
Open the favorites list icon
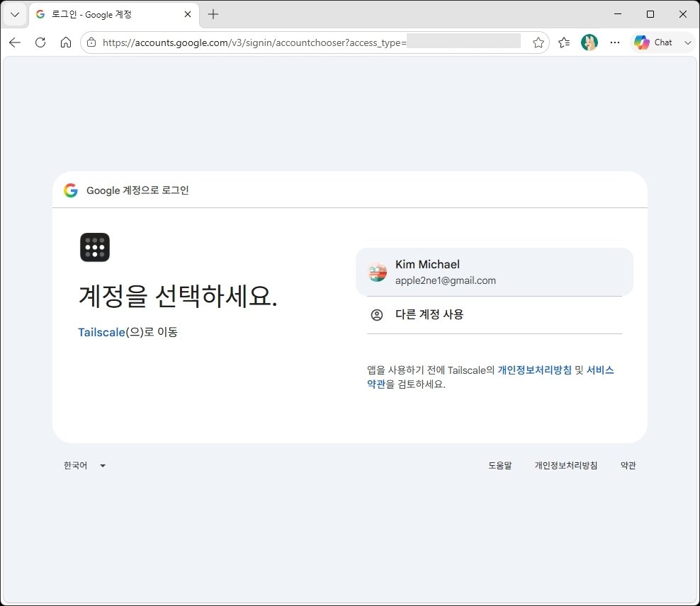[x=564, y=42]
